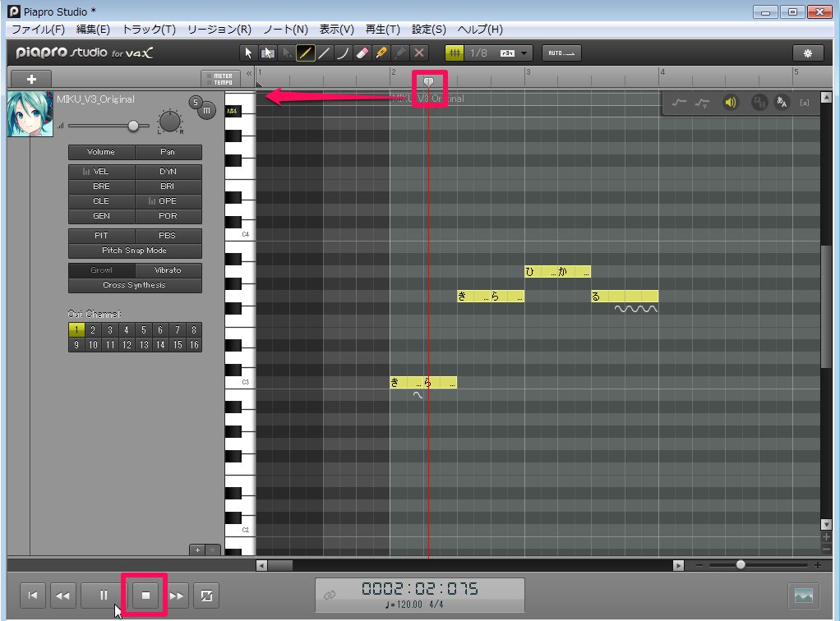Select output channel 5
The image size is (840, 621).
click(143, 330)
